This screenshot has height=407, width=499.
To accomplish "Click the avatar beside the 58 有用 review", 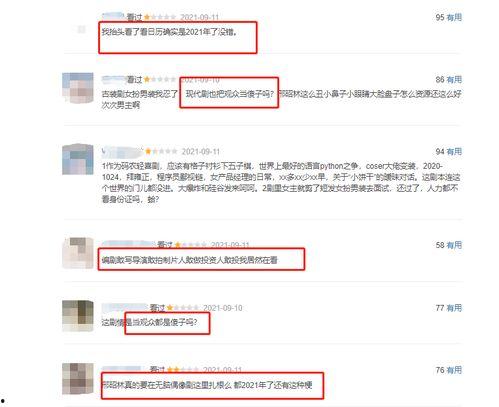I will coord(78,253).
